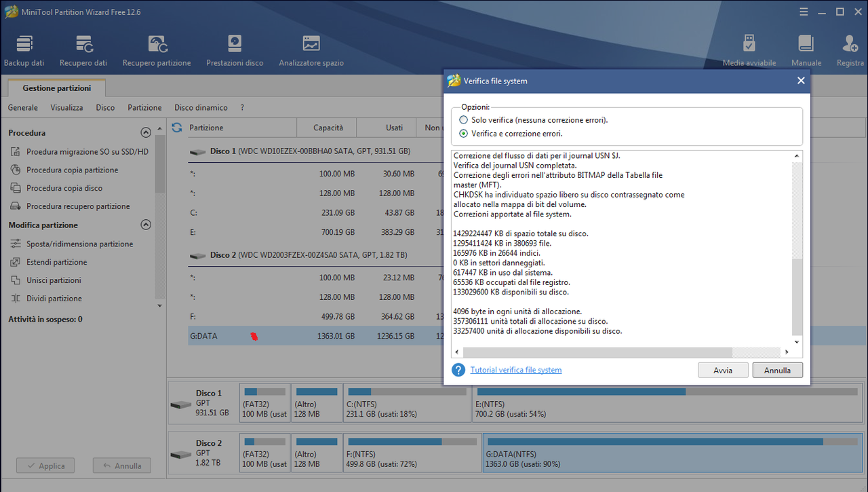Sort by Capacità column header
This screenshot has height=492, width=868.
pos(328,128)
